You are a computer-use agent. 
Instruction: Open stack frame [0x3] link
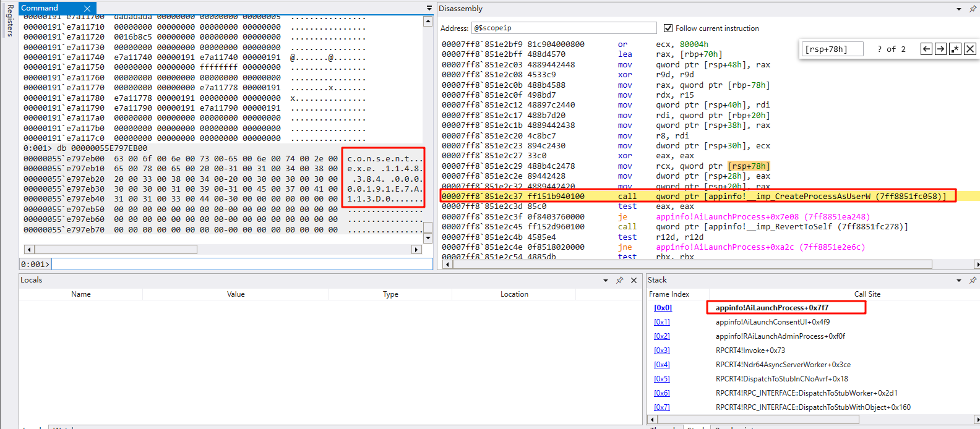(662, 350)
